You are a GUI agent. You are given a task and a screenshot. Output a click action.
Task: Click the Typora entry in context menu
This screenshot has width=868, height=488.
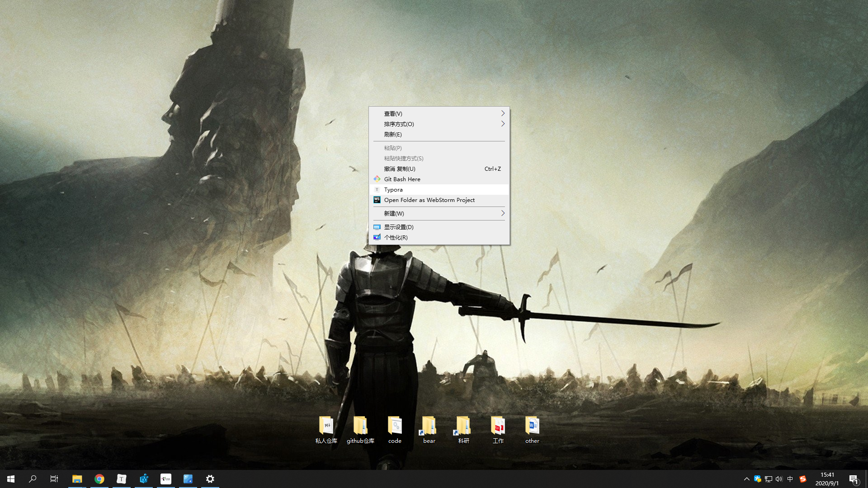click(x=393, y=190)
